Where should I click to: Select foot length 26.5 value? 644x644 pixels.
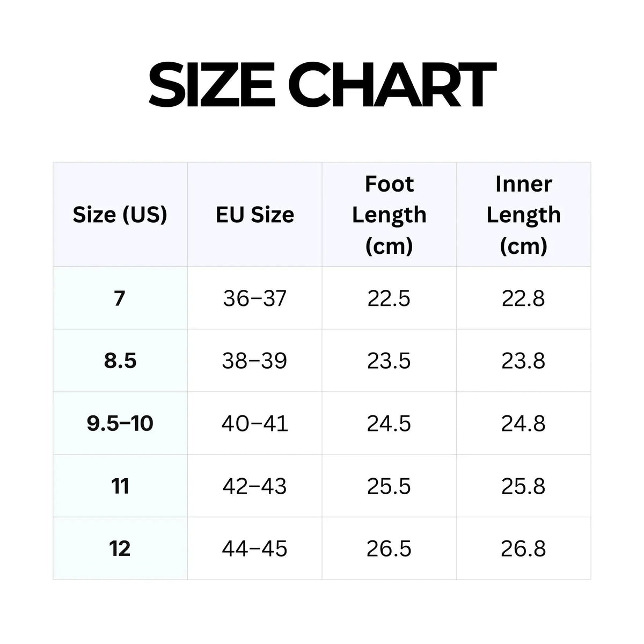pos(389,548)
